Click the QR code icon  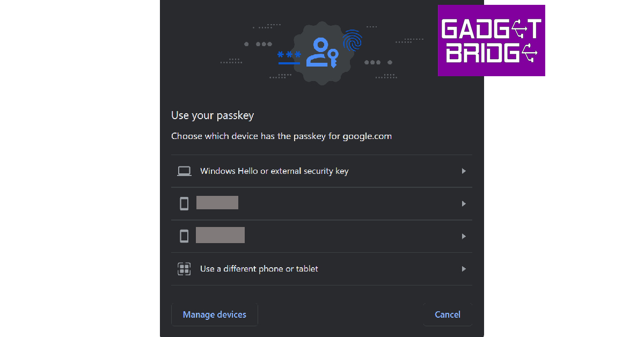tap(184, 269)
